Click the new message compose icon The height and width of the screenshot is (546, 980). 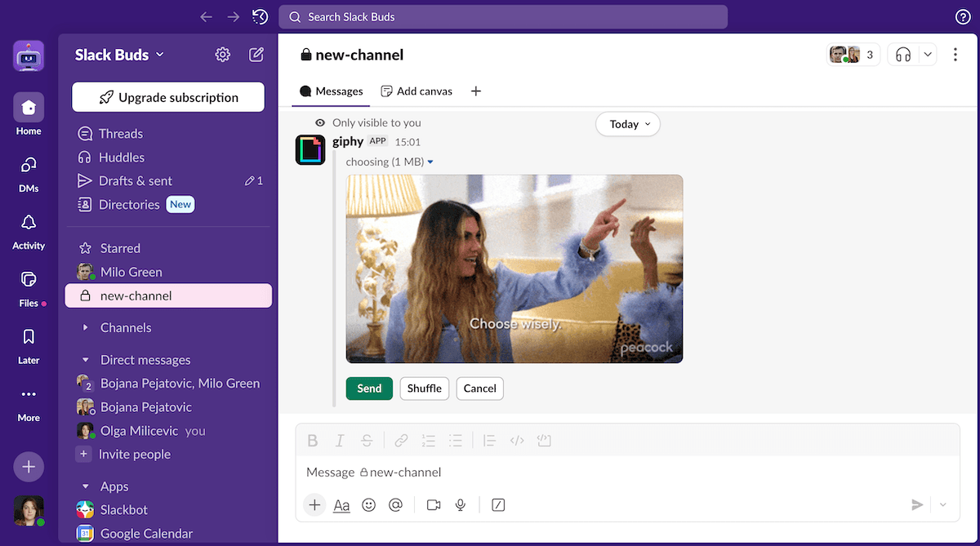(x=256, y=55)
